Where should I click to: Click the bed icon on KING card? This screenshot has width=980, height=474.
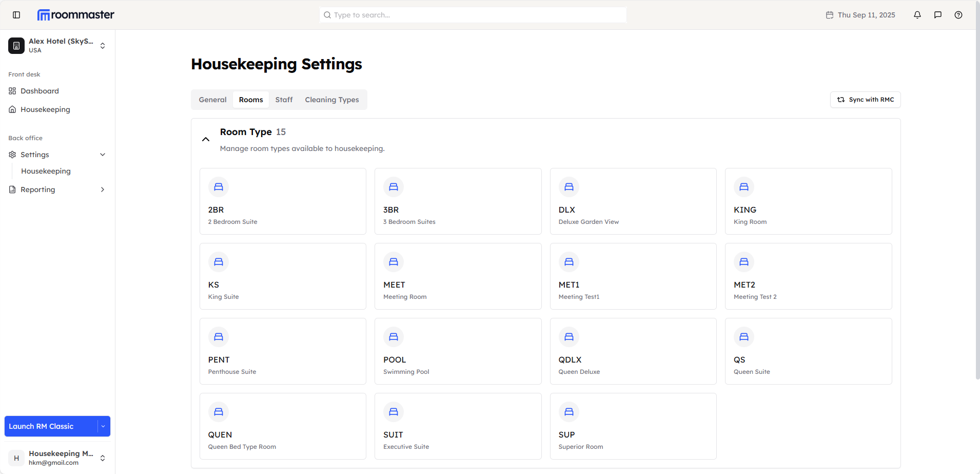coord(744,187)
